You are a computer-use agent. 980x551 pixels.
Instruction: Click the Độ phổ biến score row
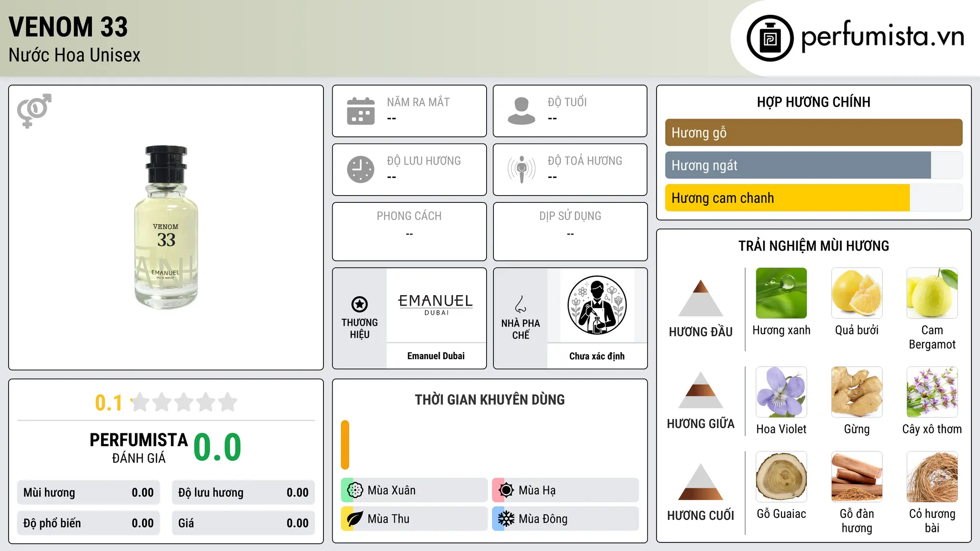tap(89, 523)
